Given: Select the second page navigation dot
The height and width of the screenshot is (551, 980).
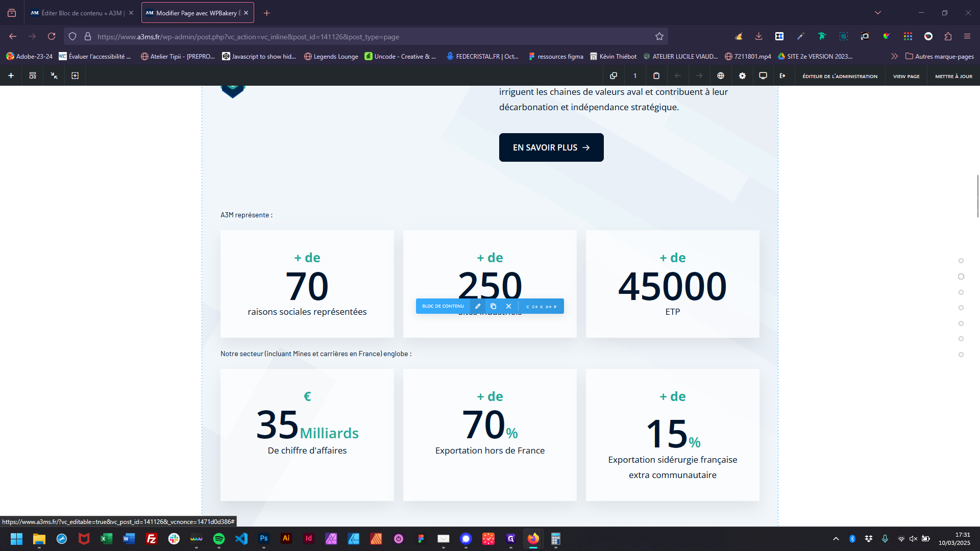Looking at the screenshot, I should point(961,277).
